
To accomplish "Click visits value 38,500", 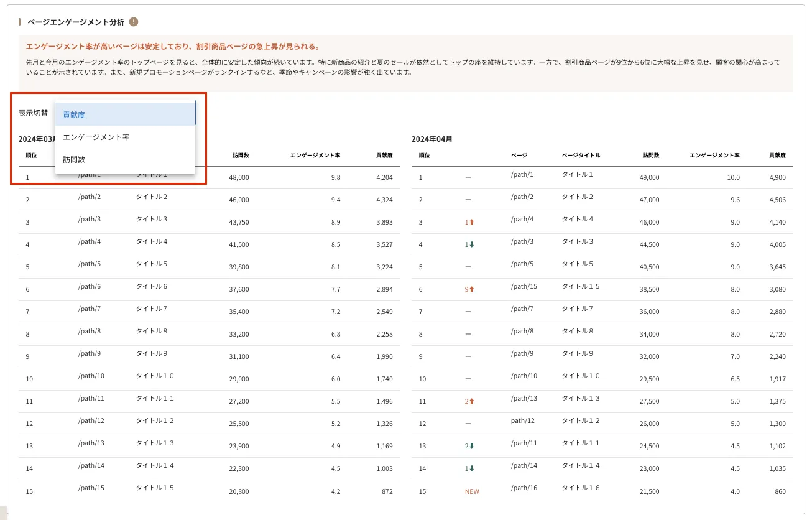I will point(649,289).
